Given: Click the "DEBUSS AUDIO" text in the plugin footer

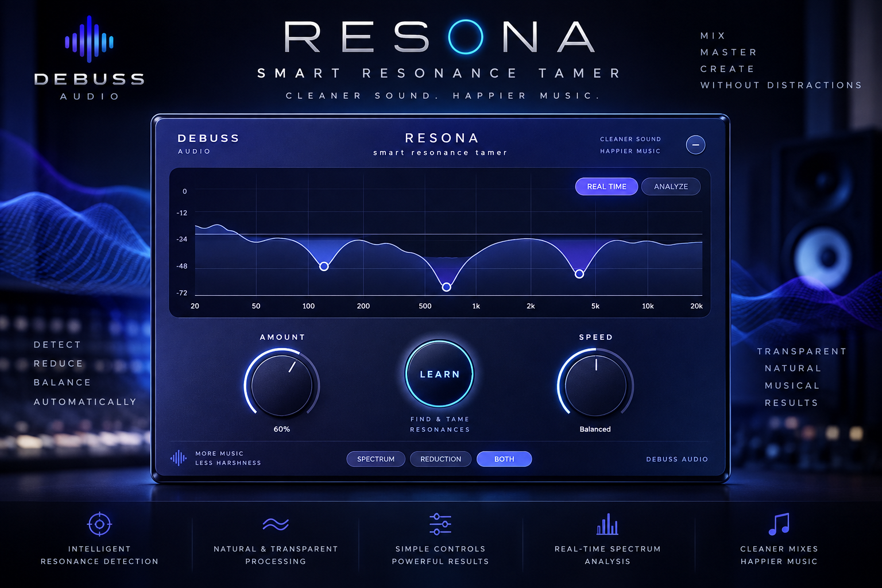Looking at the screenshot, I should tap(677, 459).
